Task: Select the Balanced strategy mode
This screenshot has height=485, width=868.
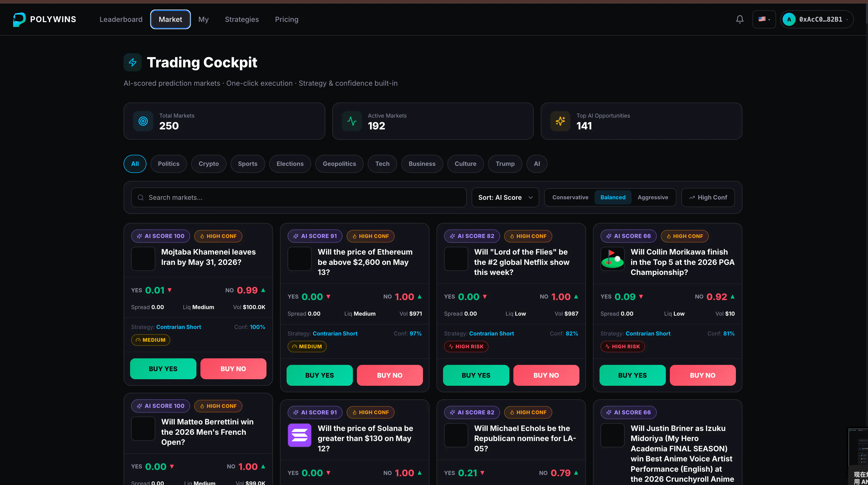Action: (x=613, y=198)
